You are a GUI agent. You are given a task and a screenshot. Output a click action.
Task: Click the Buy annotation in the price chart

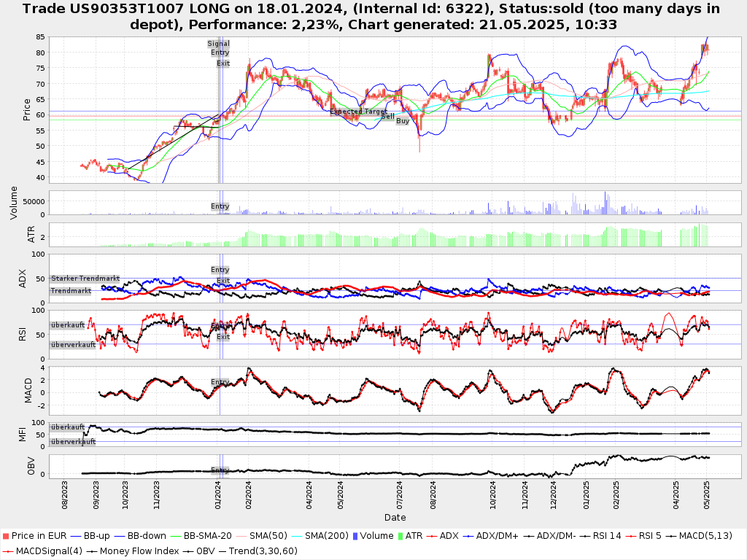tap(403, 121)
